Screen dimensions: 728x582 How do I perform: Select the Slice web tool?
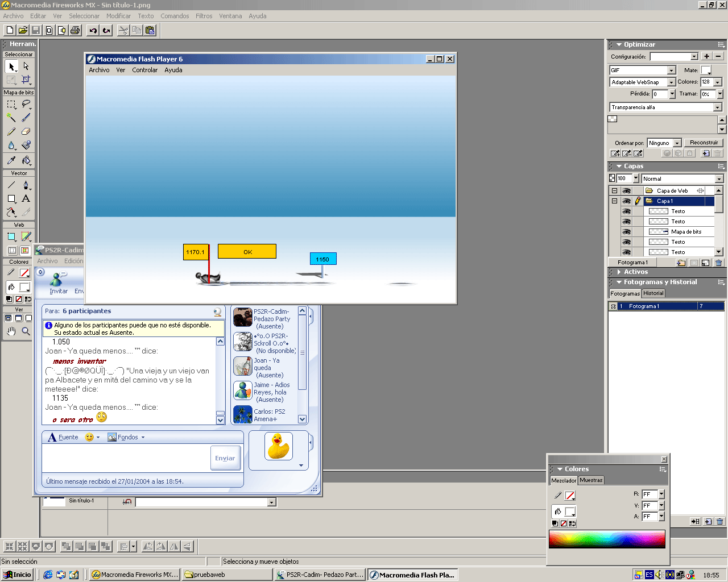pos(26,236)
